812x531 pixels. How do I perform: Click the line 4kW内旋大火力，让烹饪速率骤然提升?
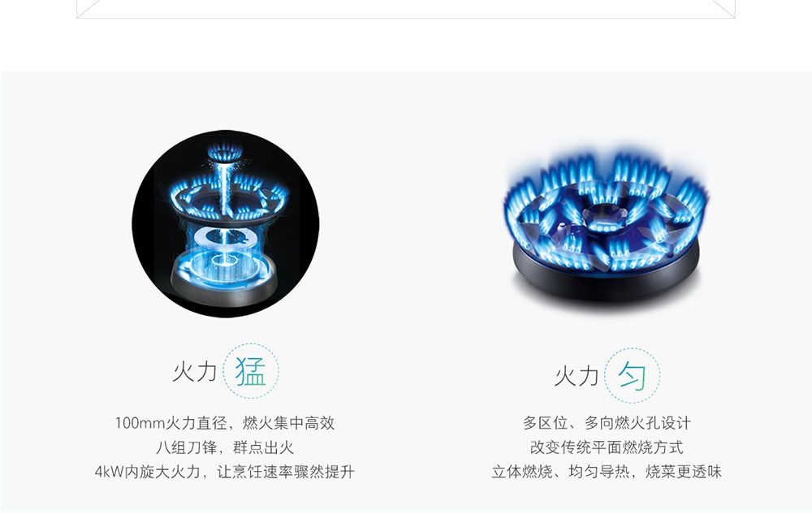tap(225, 472)
